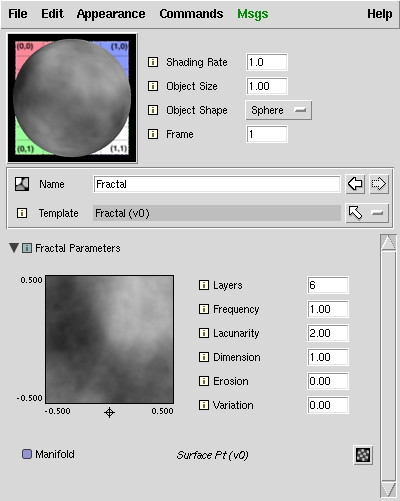The image size is (400, 501).
Task: Click the back arrow beside the Name field
Action: pos(355,184)
